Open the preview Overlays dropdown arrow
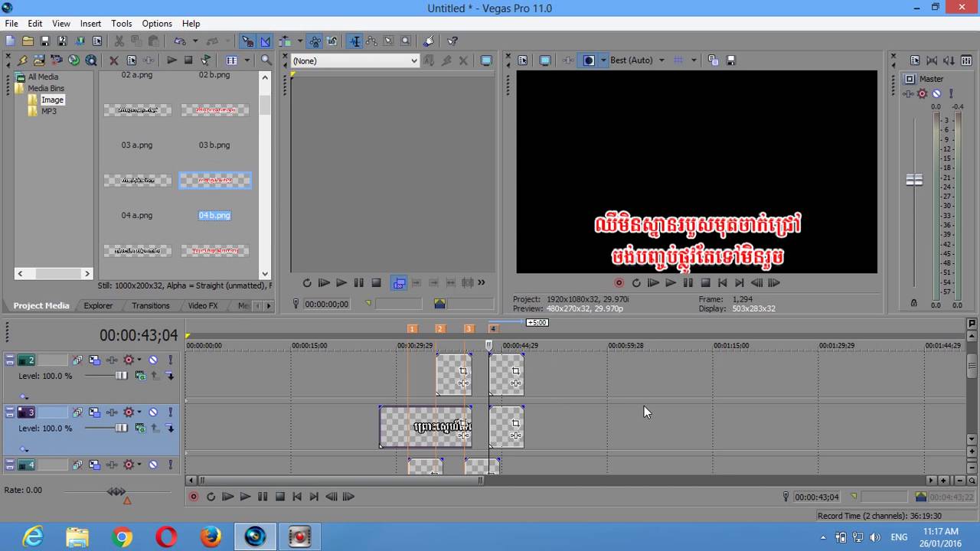The height and width of the screenshot is (551, 980). (694, 60)
